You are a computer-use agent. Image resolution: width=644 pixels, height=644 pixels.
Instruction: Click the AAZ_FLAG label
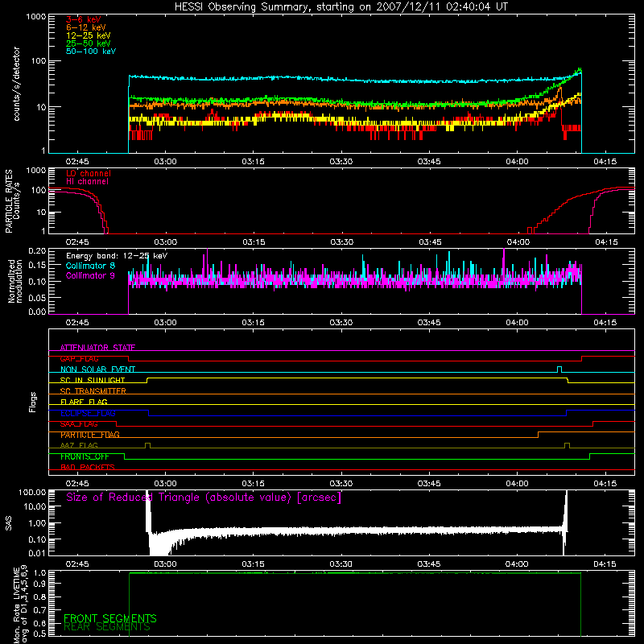click(79, 446)
